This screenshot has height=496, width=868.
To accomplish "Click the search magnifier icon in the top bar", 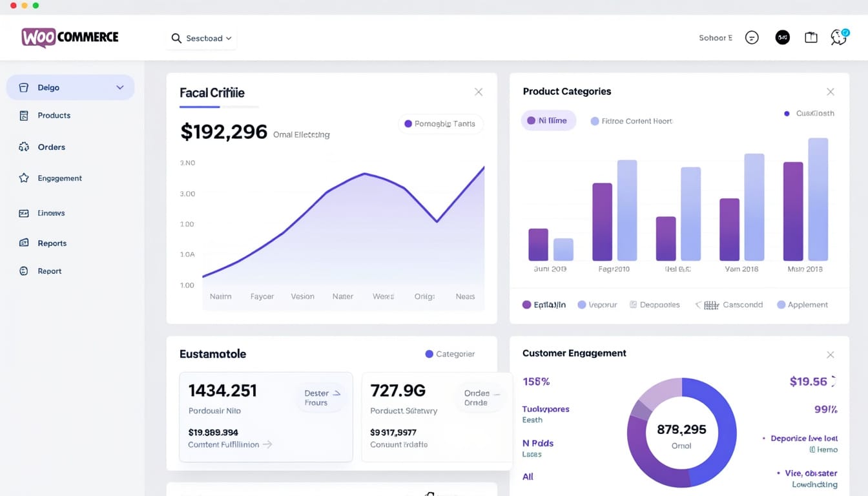I will point(176,38).
